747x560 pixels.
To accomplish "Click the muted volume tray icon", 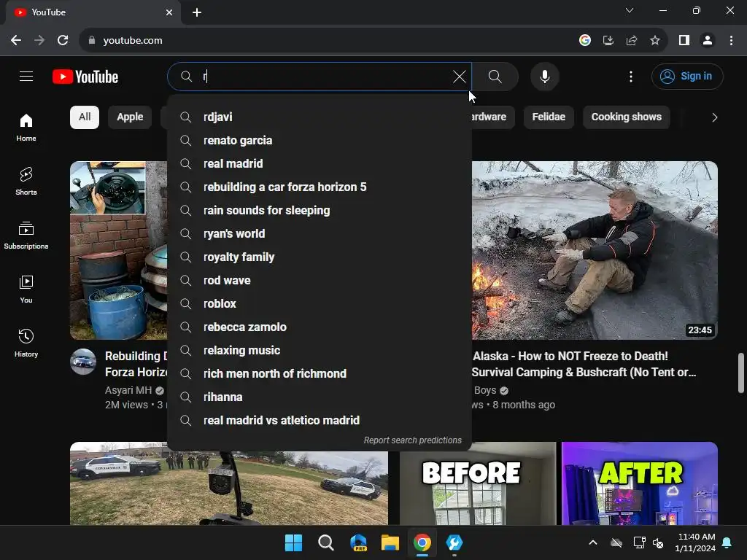I will click(x=659, y=542).
